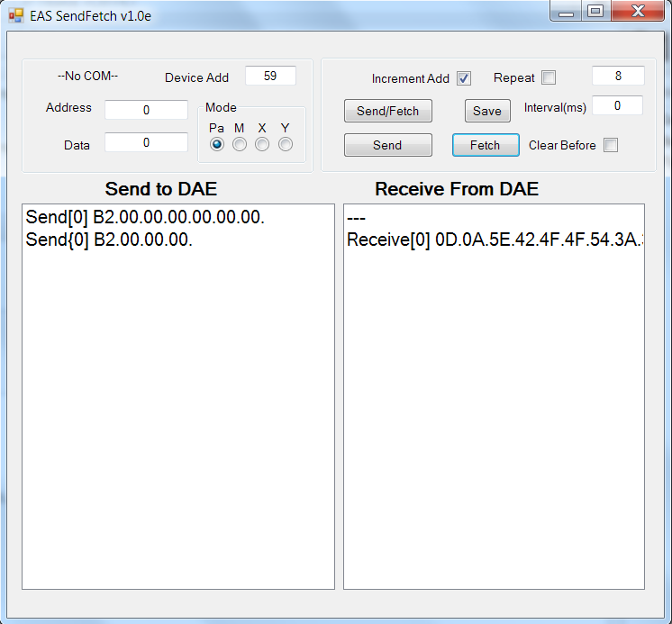Maximize the EAS SendFetch window
Viewport: 672px width, 624px height.
pos(595,12)
